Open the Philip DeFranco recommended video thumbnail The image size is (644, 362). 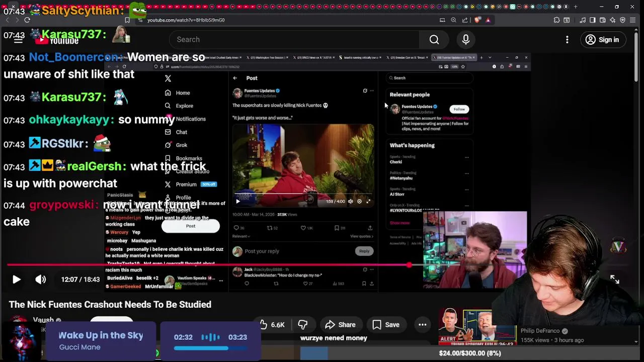tap(477, 327)
